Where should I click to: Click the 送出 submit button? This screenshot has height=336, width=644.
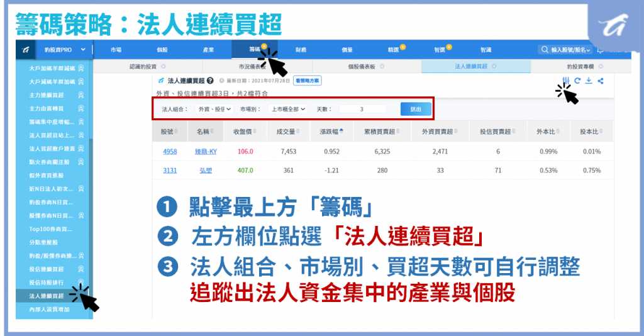coord(416,109)
